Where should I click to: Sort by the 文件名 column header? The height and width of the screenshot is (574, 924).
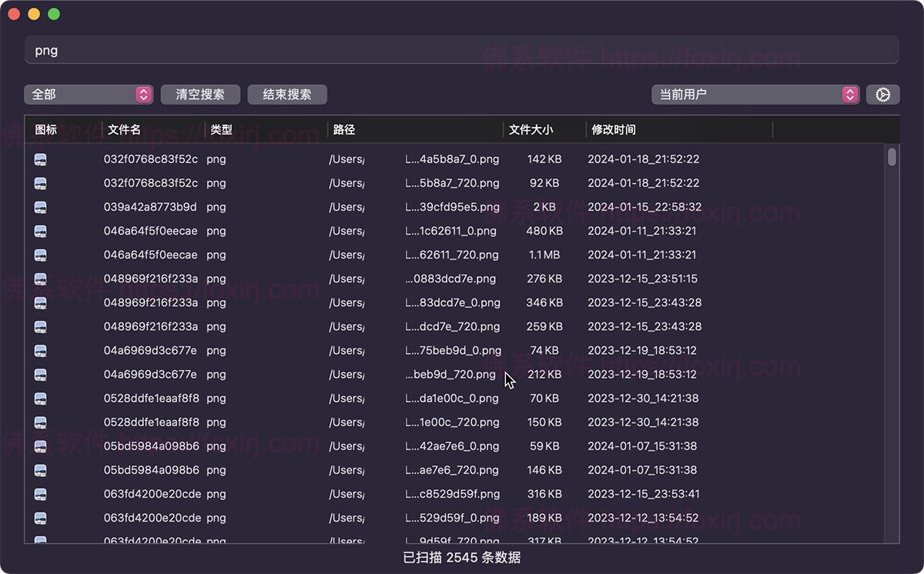click(126, 129)
